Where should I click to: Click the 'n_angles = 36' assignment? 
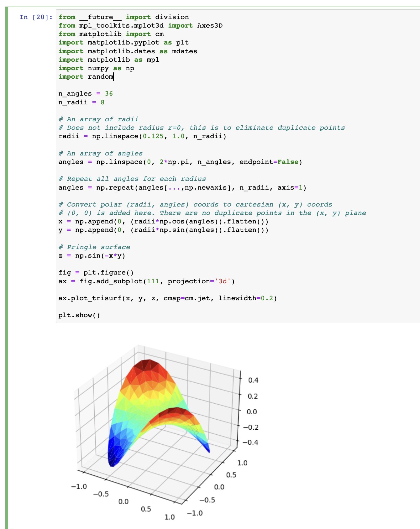(x=86, y=94)
